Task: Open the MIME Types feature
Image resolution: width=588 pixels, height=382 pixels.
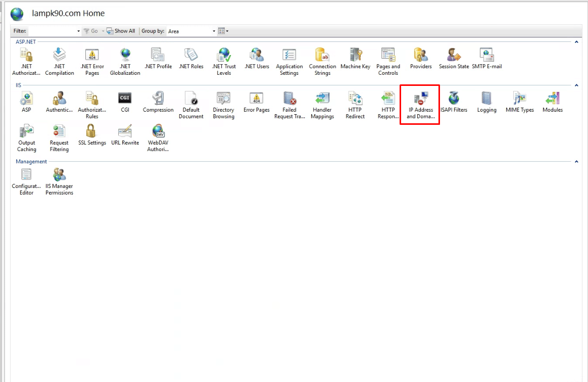Action: click(519, 101)
